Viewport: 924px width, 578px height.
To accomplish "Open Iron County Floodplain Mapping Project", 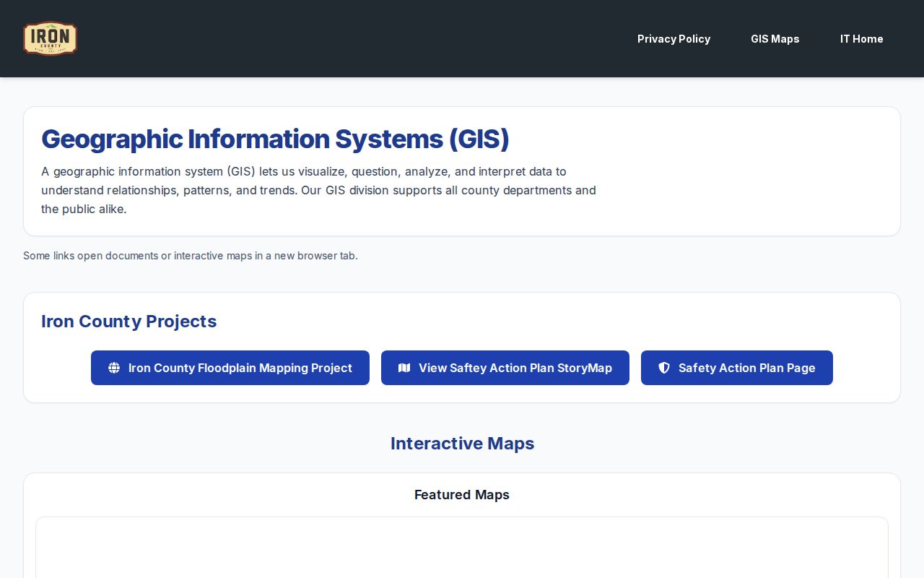I will [x=230, y=368].
